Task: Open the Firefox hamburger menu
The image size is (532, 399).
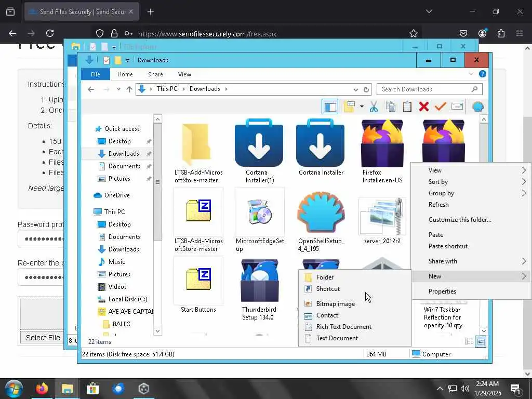Action: click(520, 33)
